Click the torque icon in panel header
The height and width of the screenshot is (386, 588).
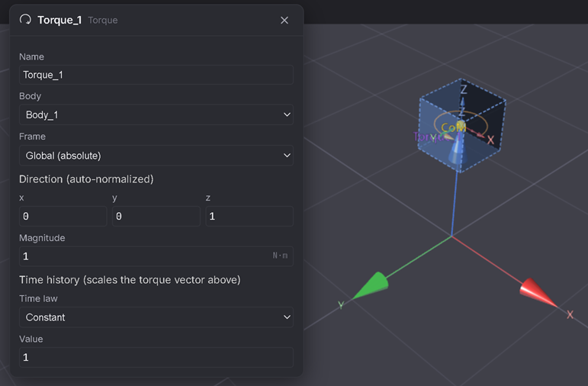(x=25, y=20)
